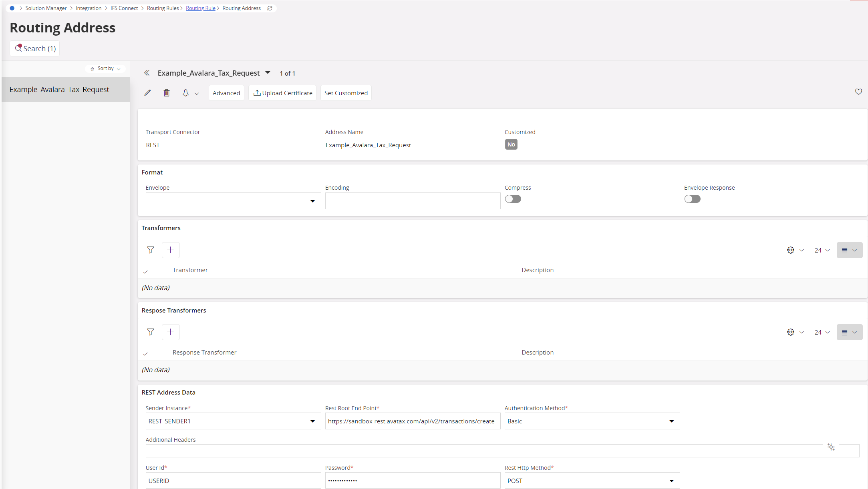Collapse the list panel with double chevron

click(147, 73)
